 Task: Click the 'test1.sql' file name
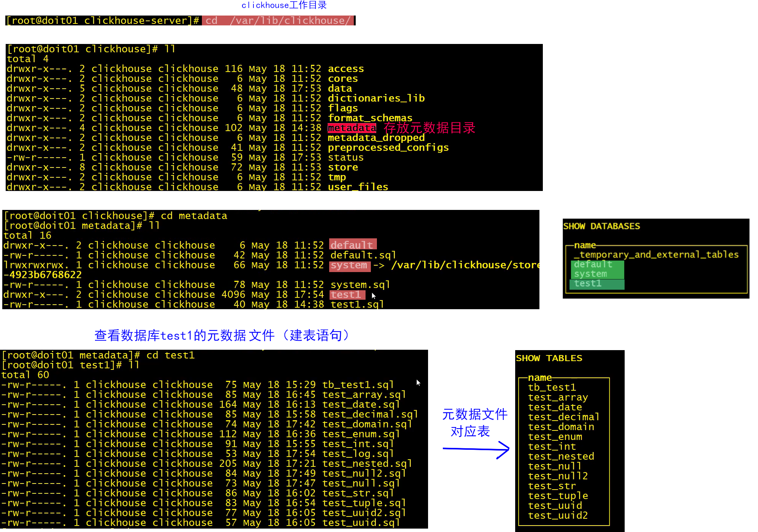pos(357,304)
